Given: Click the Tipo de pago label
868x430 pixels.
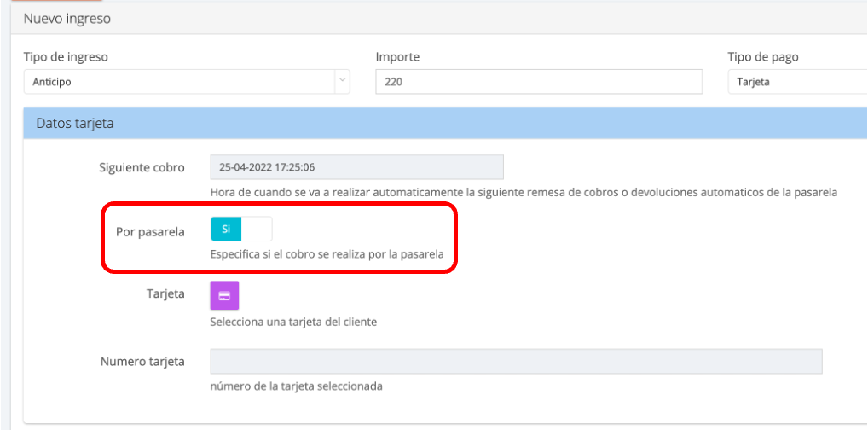Looking at the screenshot, I should click(x=762, y=57).
